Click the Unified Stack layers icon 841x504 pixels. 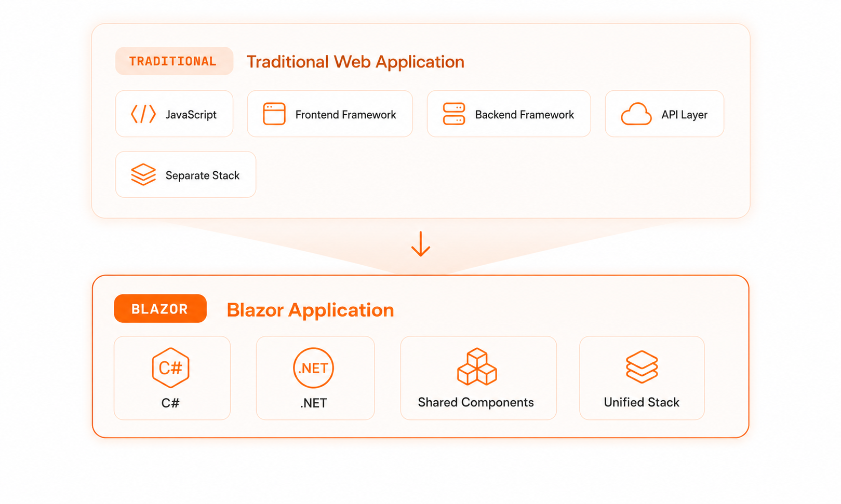click(642, 366)
